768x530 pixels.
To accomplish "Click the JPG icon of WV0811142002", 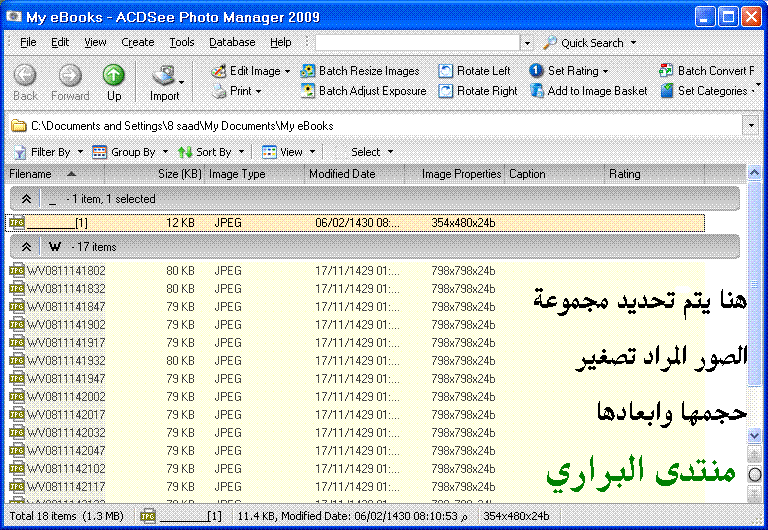I will pyautogui.click(x=17, y=397).
